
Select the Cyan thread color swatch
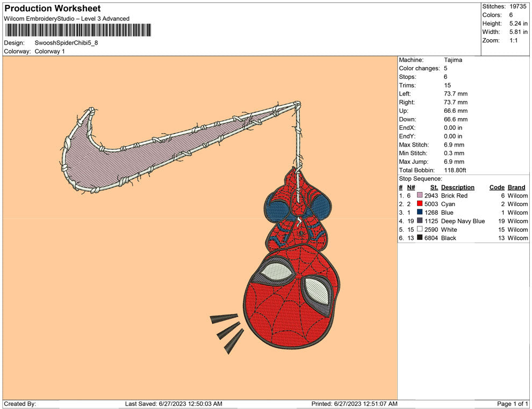coord(420,204)
